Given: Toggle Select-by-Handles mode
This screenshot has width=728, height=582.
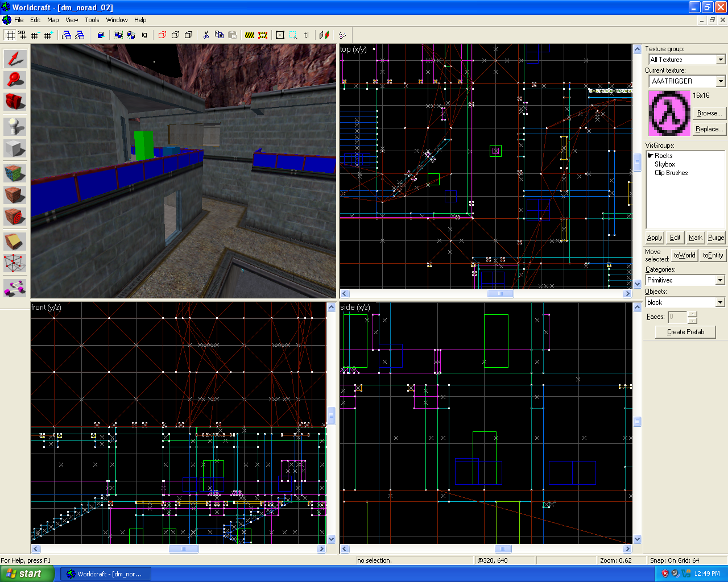Looking at the screenshot, I should click(280, 35).
